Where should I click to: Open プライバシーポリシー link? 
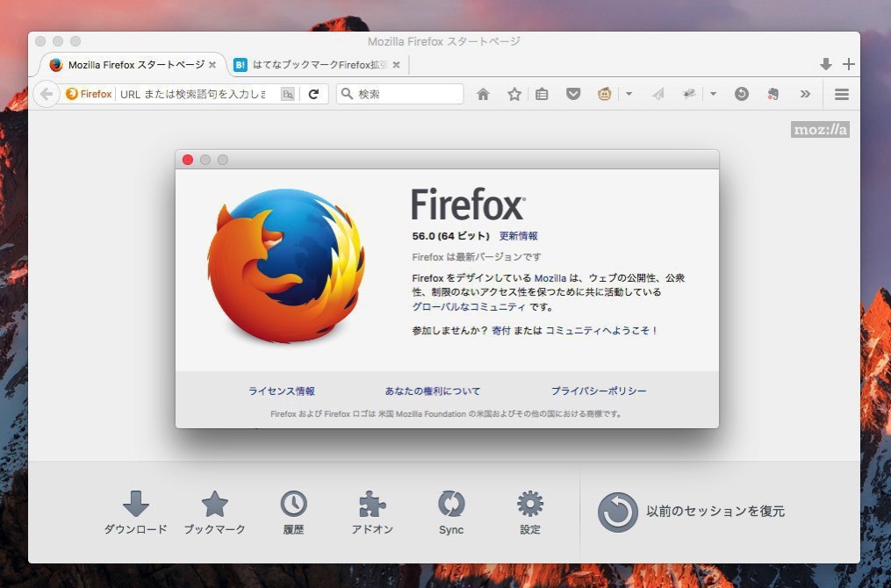599,391
